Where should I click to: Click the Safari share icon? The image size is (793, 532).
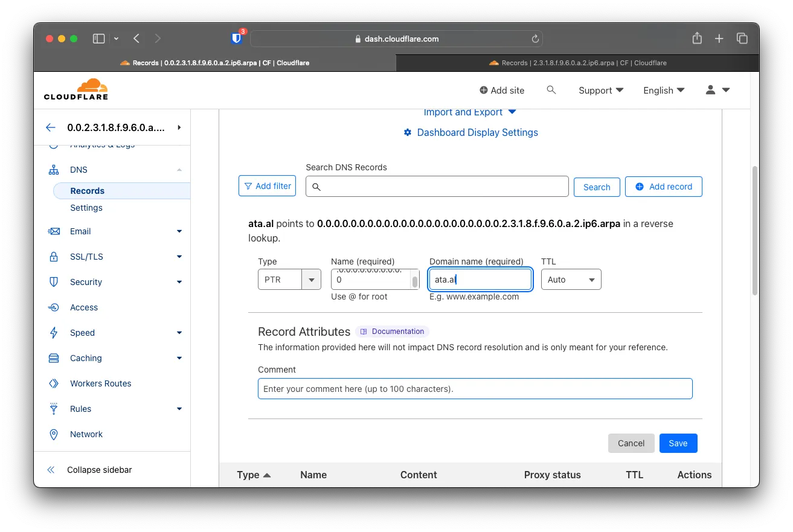pos(697,39)
